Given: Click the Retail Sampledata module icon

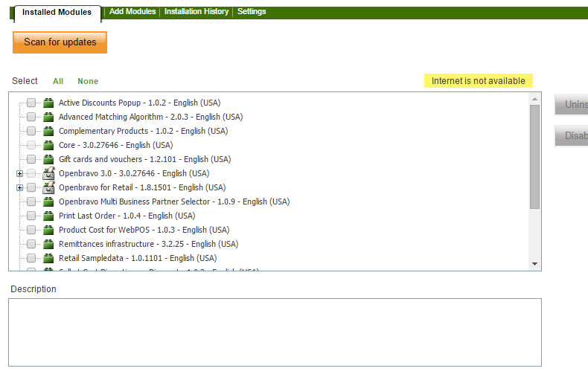Looking at the screenshot, I should tap(48, 258).
